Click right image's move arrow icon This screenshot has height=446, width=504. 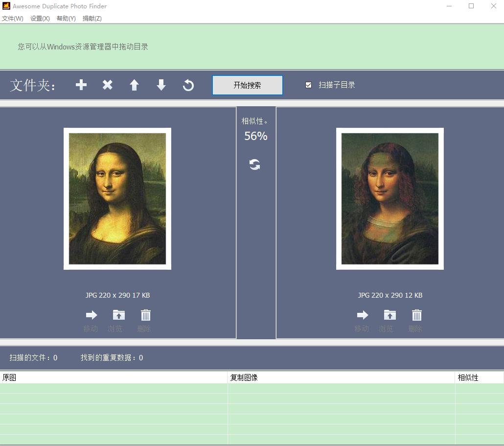(363, 315)
